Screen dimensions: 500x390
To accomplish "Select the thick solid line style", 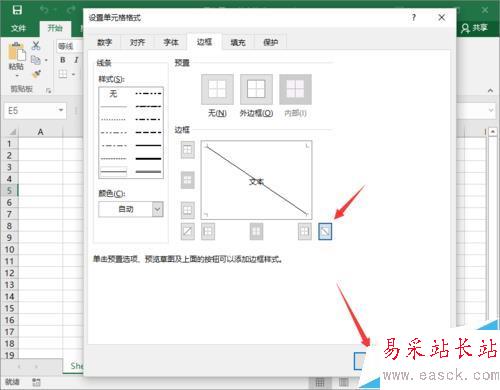I will click(148, 159).
